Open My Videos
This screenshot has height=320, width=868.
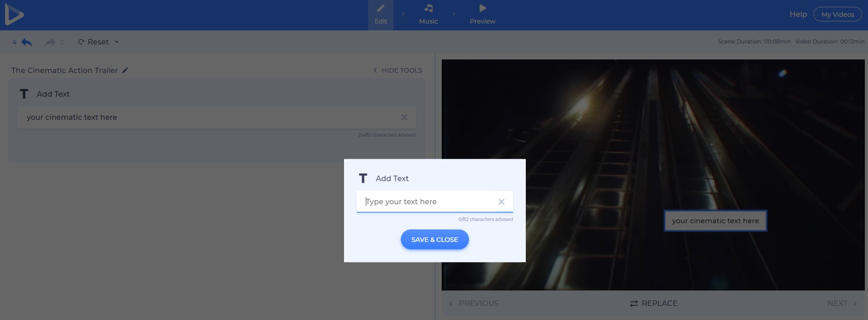(x=838, y=15)
